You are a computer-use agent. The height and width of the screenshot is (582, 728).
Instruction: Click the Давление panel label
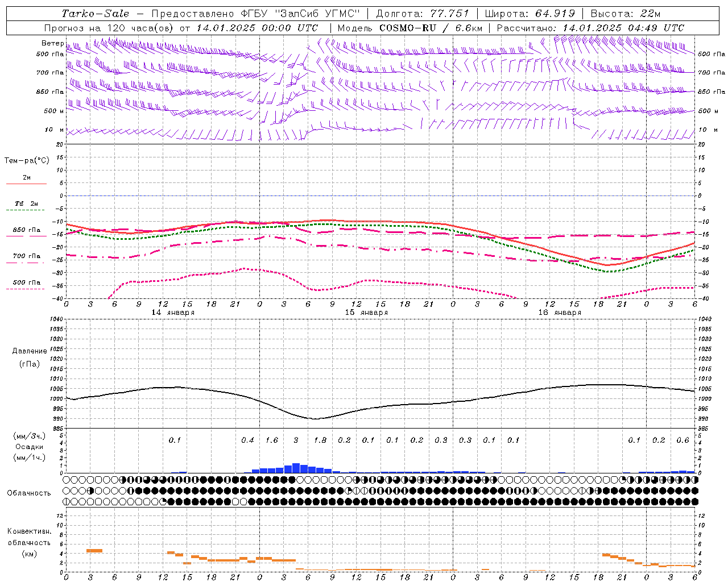(x=30, y=351)
